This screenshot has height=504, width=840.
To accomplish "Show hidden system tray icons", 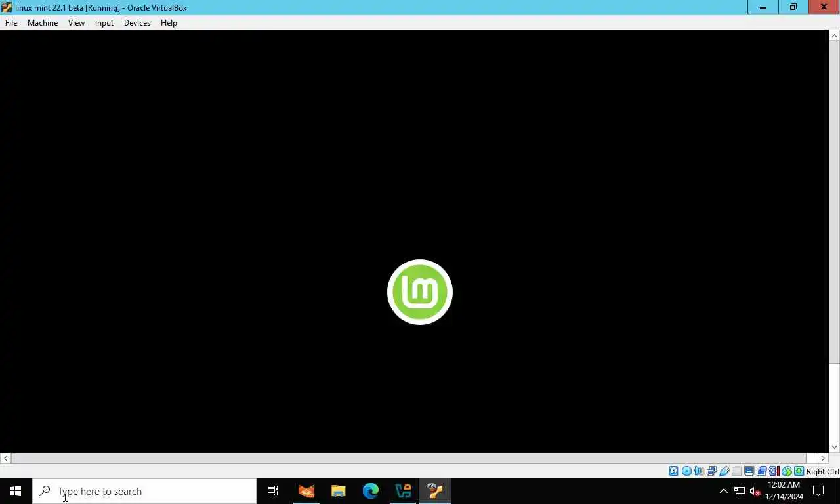I will click(724, 491).
